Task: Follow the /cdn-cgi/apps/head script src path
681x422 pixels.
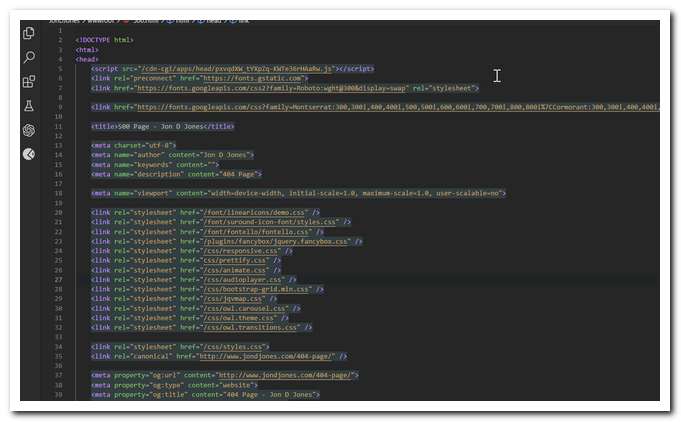Action: click(236, 69)
